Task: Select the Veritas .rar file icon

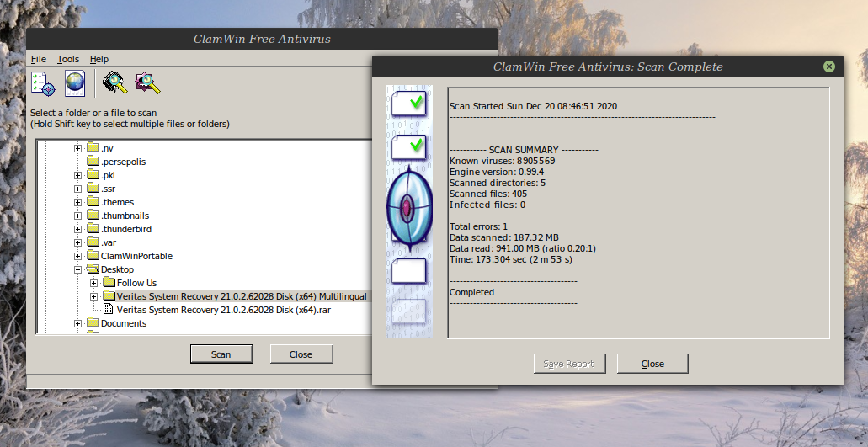Action: (109, 309)
